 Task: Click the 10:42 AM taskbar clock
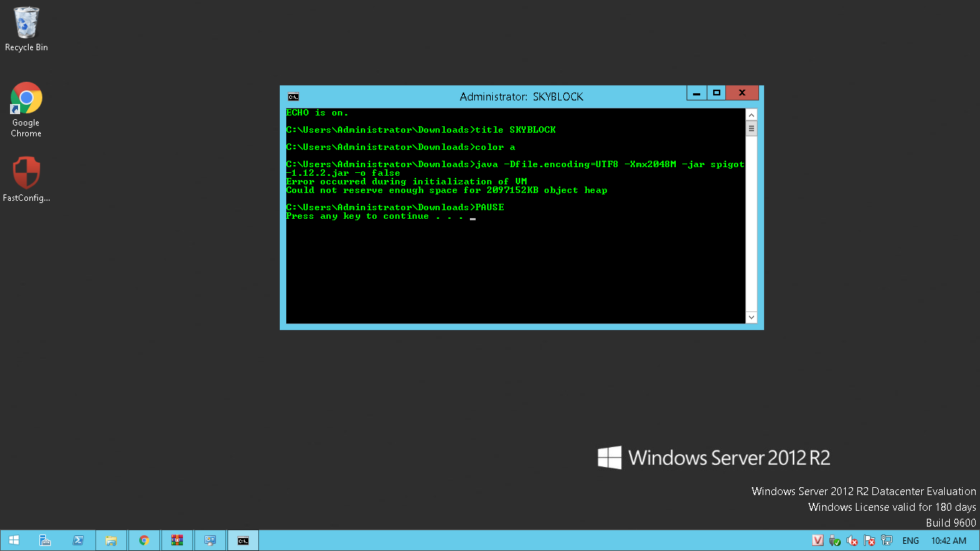click(x=948, y=540)
